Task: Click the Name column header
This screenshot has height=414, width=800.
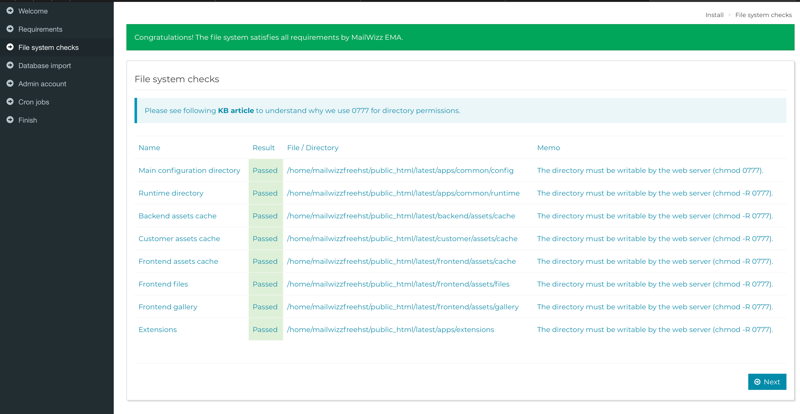Action: coord(149,148)
